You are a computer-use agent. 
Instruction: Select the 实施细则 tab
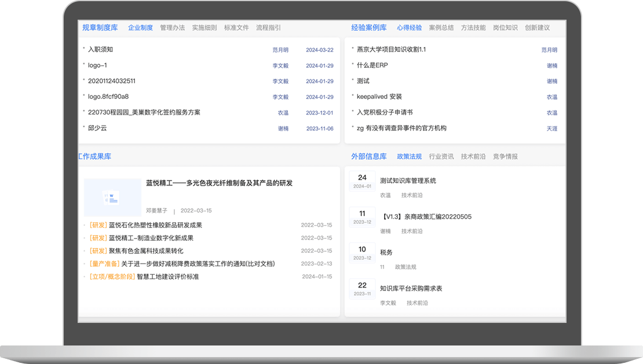pos(204,28)
